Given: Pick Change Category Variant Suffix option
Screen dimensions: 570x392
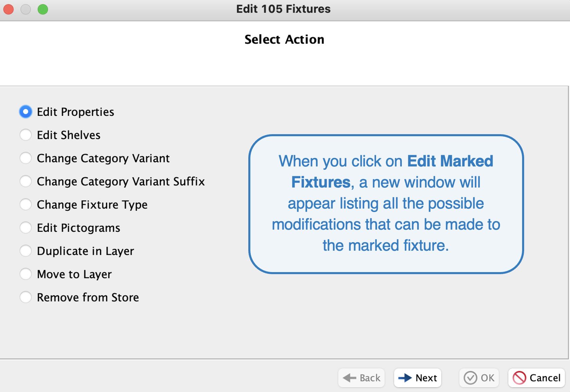Looking at the screenshot, I should pos(26,181).
